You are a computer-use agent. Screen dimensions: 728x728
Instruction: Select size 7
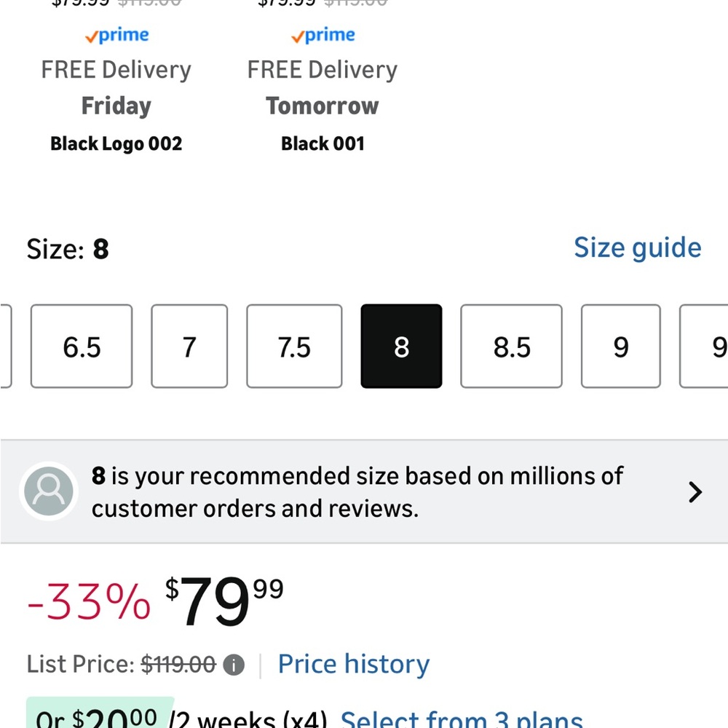[189, 347]
